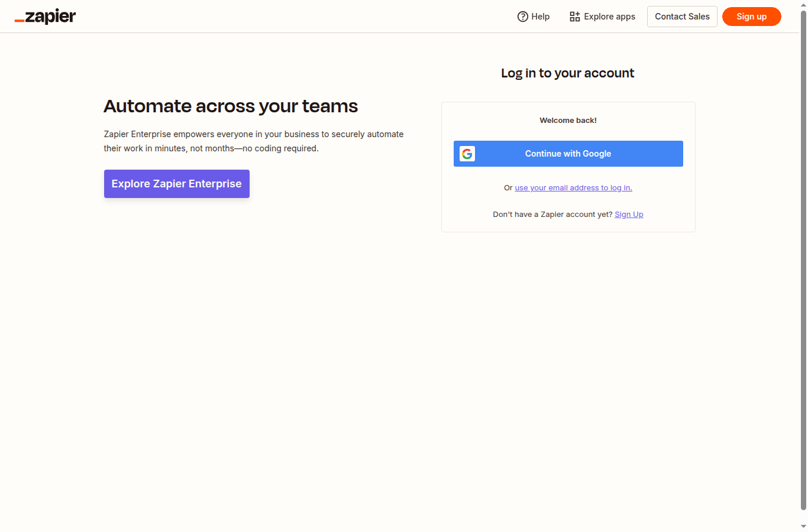
Task: Follow the use your email address link
Action: click(x=573, y=188)
